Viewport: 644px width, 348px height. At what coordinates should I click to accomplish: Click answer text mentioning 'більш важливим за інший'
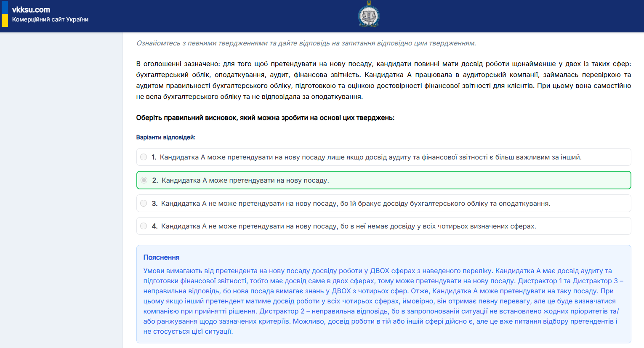point(371,157)
